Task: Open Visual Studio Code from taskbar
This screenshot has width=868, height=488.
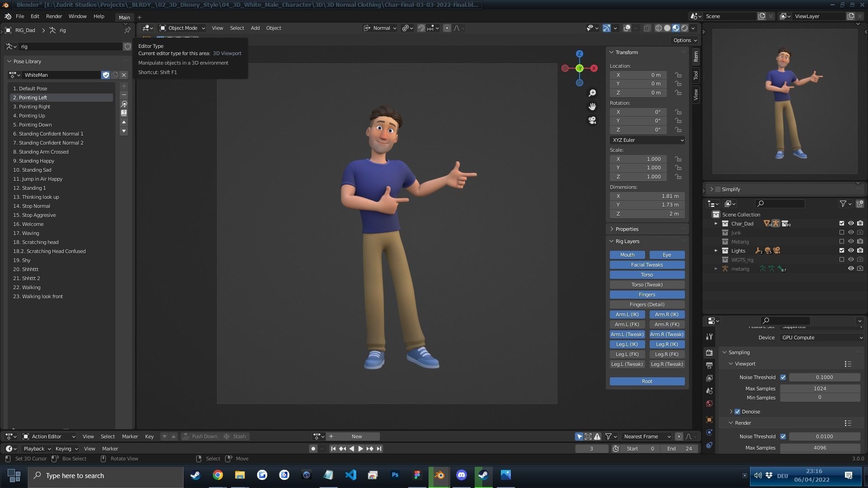Action: (350, 475)
